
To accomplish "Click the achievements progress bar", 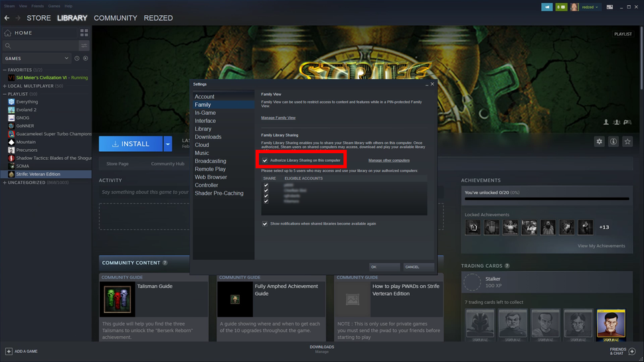I will click(546, 199).
